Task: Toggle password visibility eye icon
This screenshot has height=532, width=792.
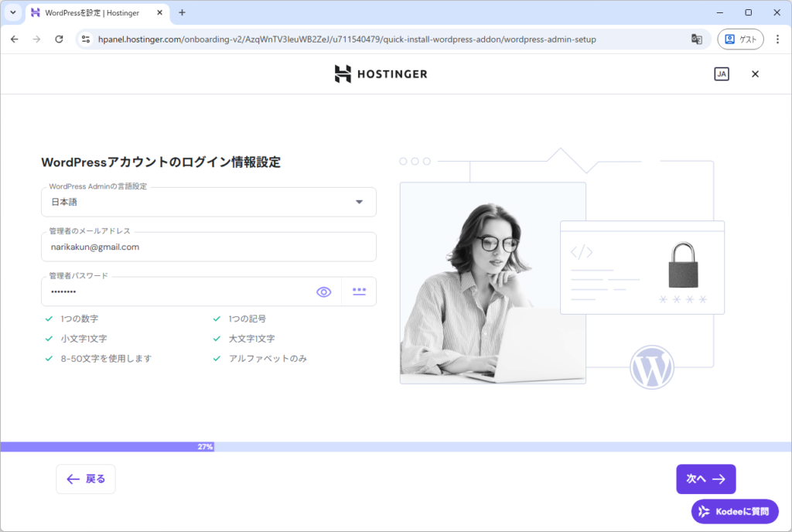Action: [x=323, y=292]
